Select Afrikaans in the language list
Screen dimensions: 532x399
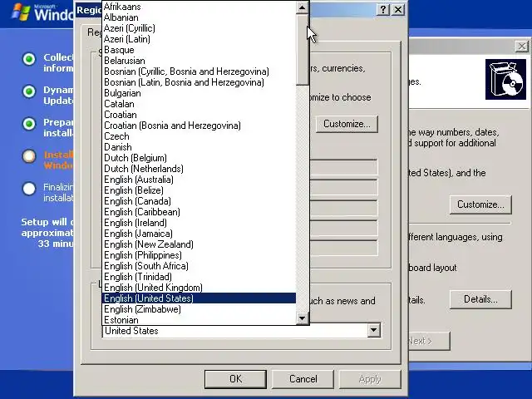point(199,7)
